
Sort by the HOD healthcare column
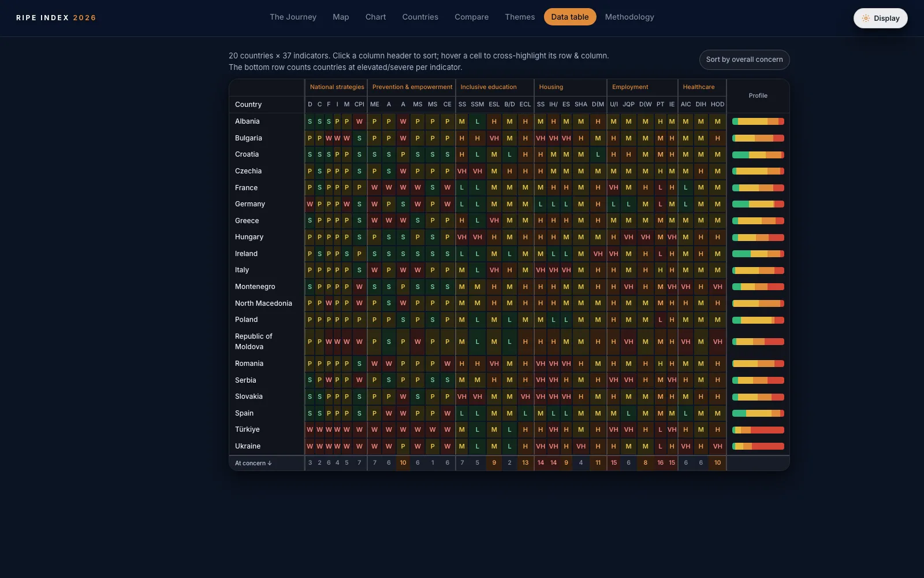click(717, 105)
